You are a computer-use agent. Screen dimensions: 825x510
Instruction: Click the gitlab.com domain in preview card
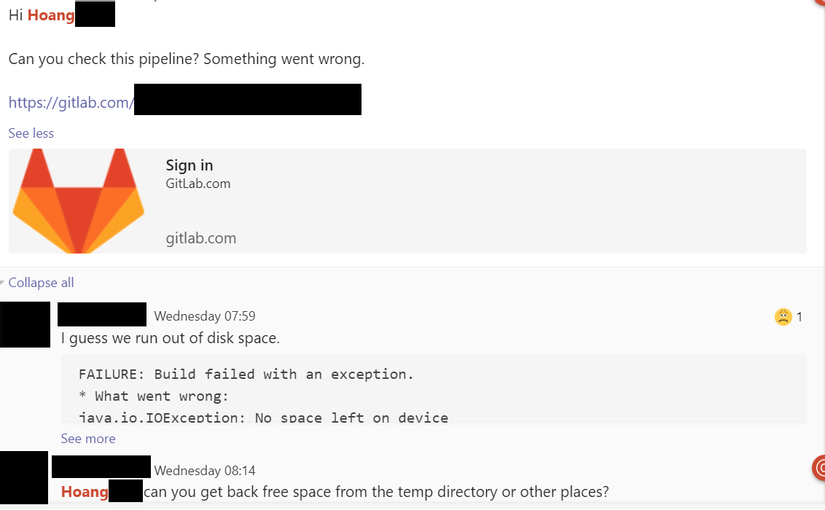click(201, 238)
